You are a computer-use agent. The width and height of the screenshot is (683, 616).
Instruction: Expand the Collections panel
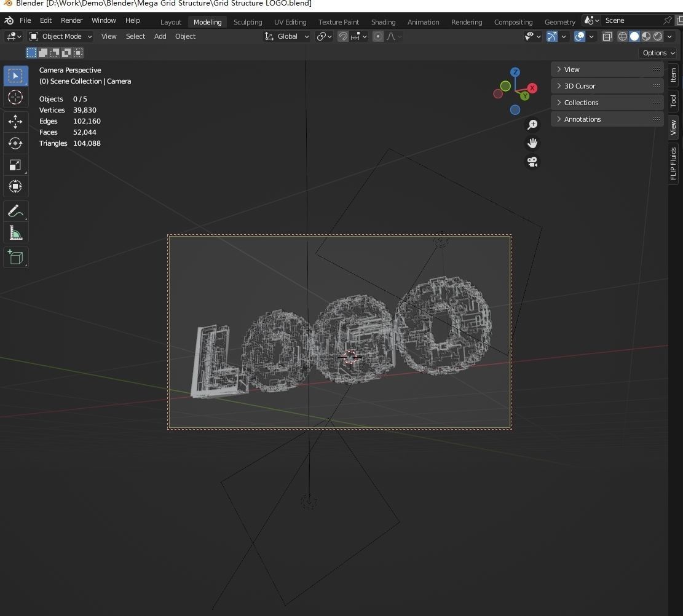[x=607, y=103]
